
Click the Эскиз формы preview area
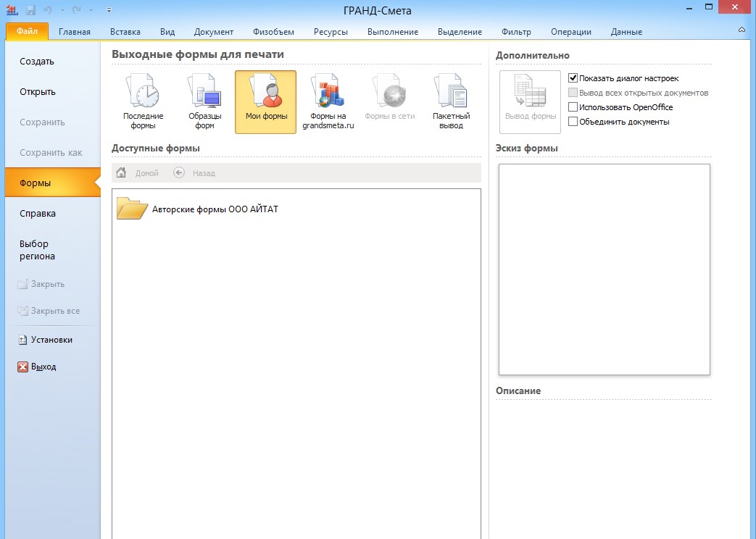tap(604, 269)
